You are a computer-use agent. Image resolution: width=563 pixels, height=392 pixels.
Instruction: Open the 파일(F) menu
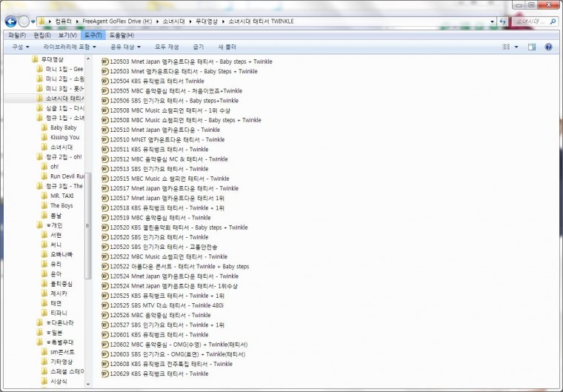tap(17, 36)
